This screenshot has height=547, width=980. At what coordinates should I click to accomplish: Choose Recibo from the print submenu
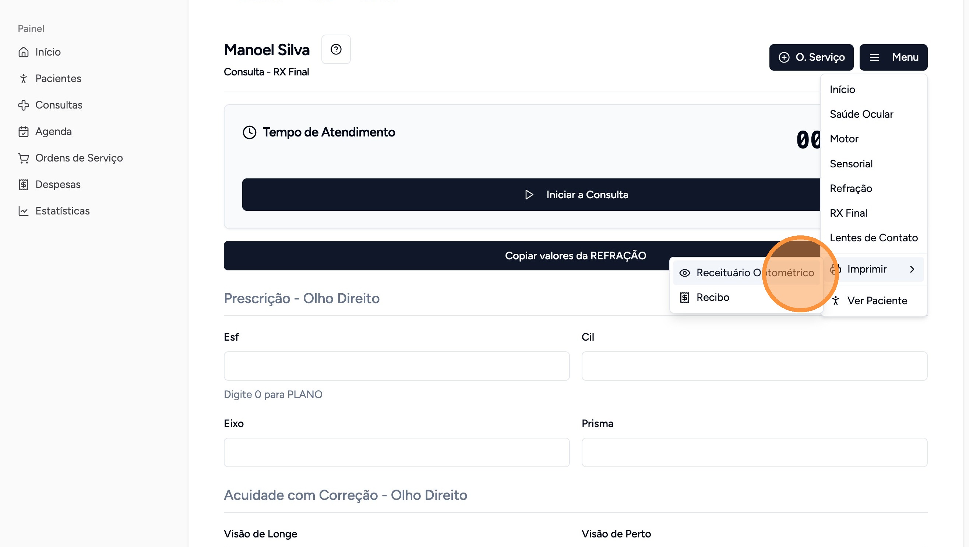(x=712, y=297)
